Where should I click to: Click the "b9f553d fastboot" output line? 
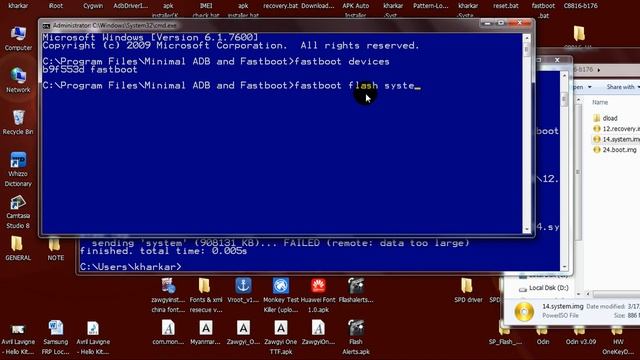[x=90, y=70]
